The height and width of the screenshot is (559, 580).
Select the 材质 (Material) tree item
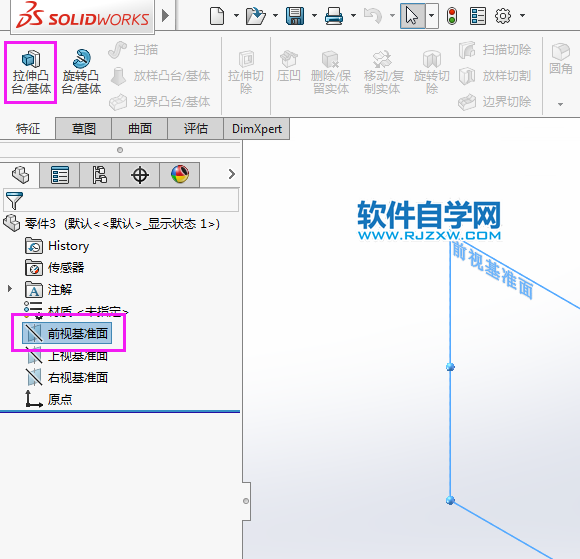(x=76, y=311)
